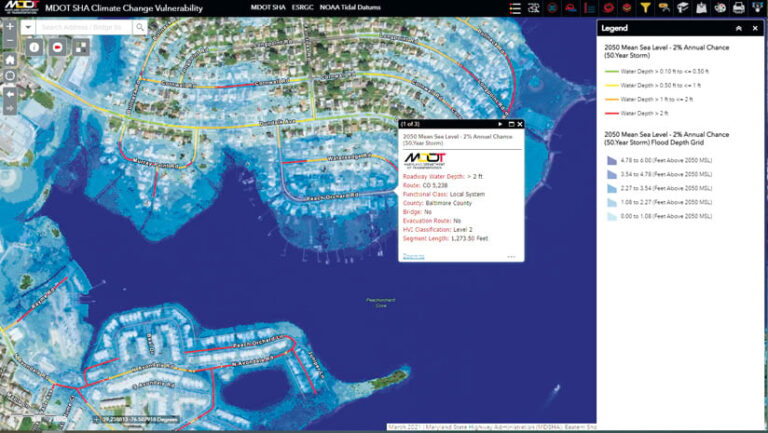The width and height of the screenshot is (768, 433).
Task: Click the 'Dundalk Ave' road label
Action: coord(277,121)
